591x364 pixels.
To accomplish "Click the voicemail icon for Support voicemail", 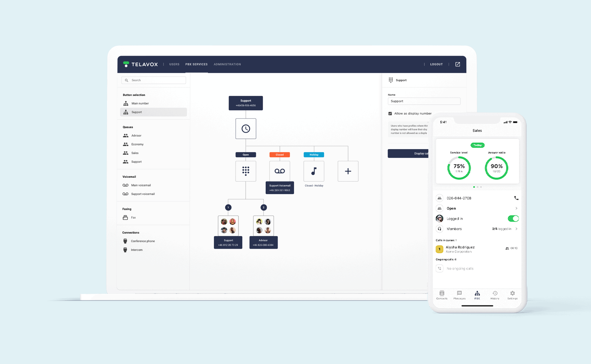I will [125, 194].
